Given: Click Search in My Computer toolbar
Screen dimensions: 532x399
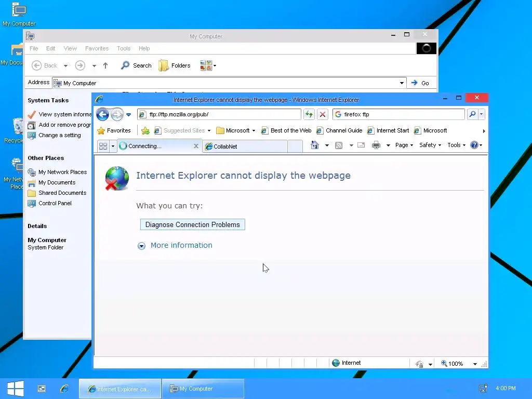Looking at the screenshot, I should [x=136, y=65].
